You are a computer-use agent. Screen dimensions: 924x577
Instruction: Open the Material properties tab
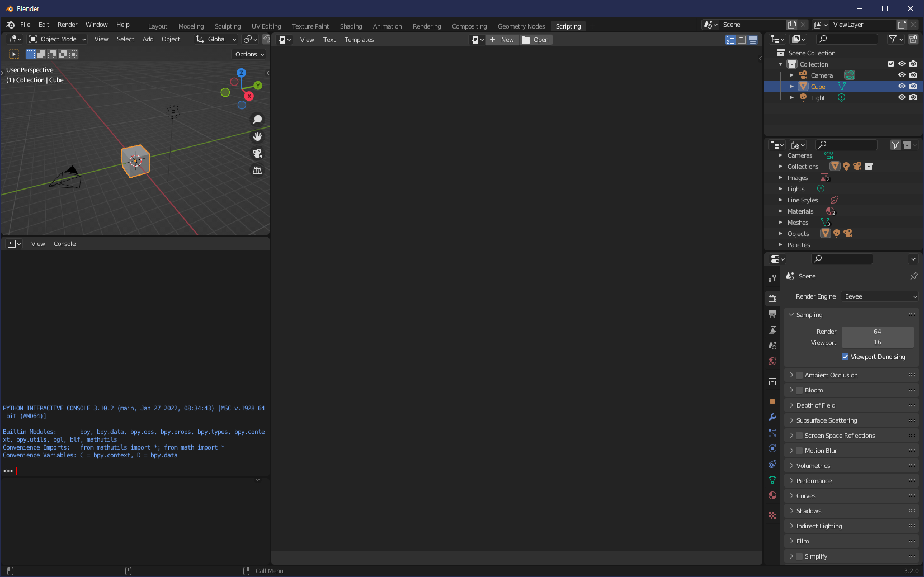coord(772,495)
